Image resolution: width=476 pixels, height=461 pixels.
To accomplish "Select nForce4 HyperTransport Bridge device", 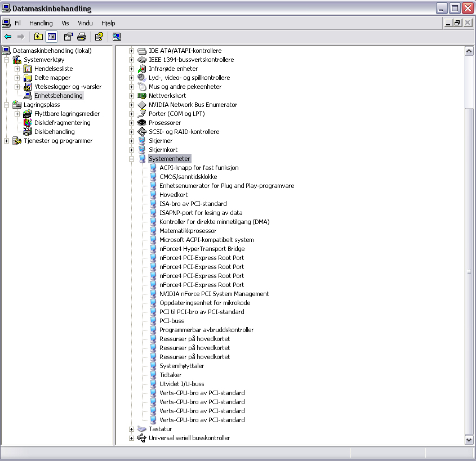I will pos(202,249).
